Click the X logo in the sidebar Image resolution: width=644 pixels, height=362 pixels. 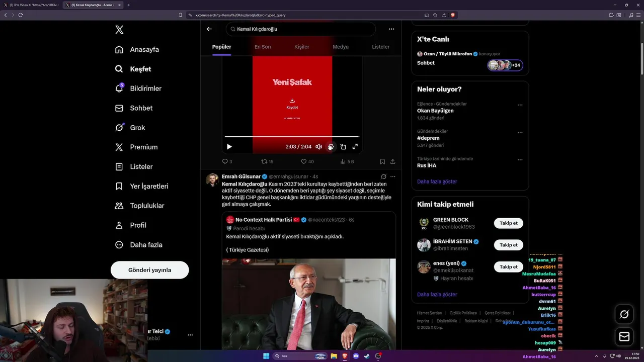(x=119, y=30)
